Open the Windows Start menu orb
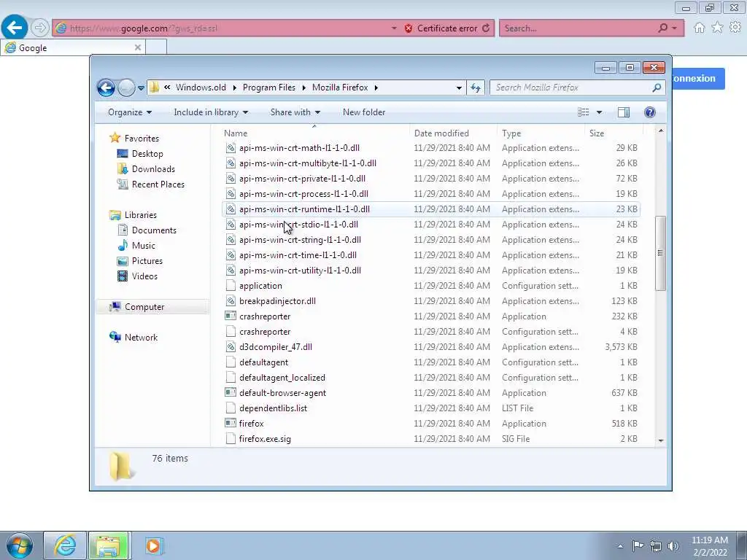This screenshot has width=747, height=560. coord(20,545)
